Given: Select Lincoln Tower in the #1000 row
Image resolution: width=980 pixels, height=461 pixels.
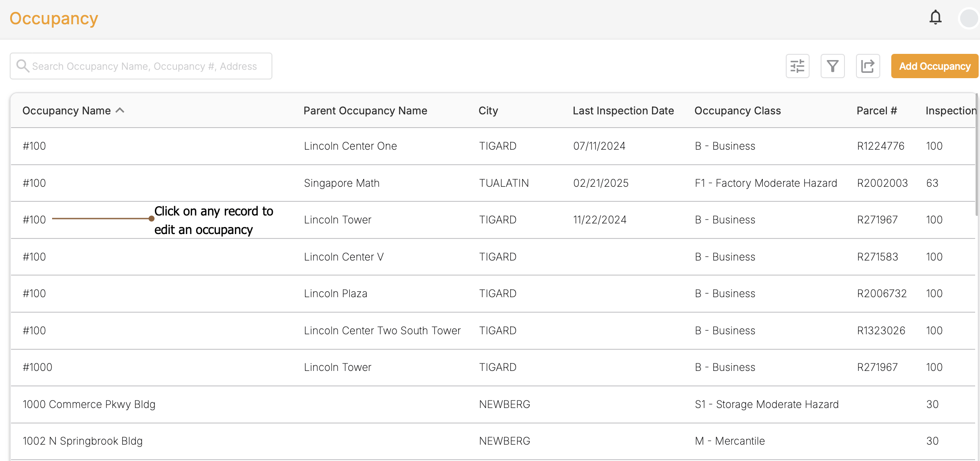Looking at the screenshot, I should pos(338,367).
